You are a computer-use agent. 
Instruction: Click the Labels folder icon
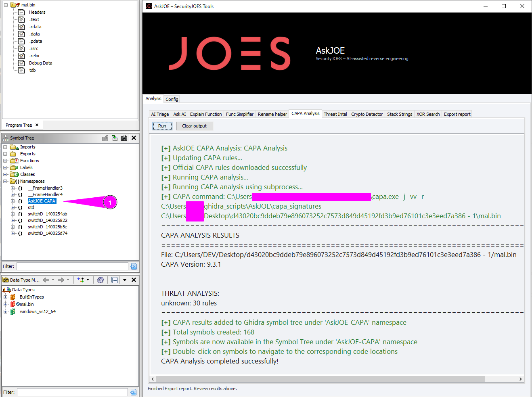(14, 167)
